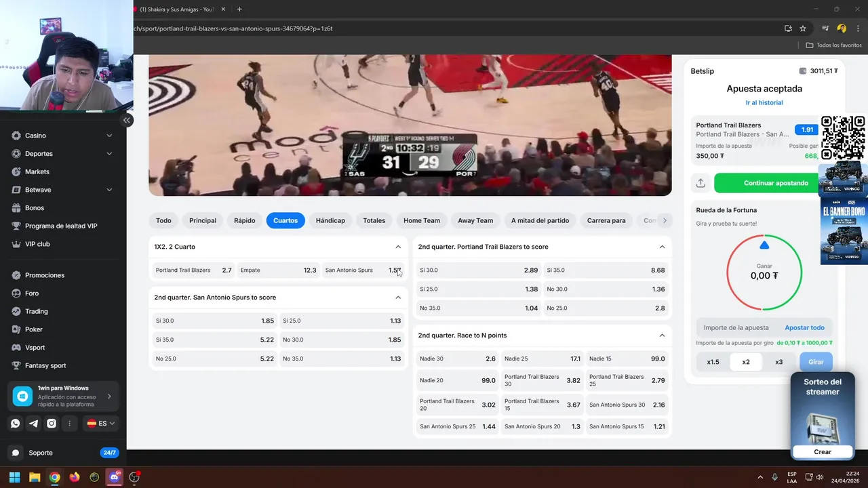Image resolution: width=868 pixels, height=488 pixels.
Task: Collapse Portland Trail Blazers to score section
Action: (x=662, y=247)
